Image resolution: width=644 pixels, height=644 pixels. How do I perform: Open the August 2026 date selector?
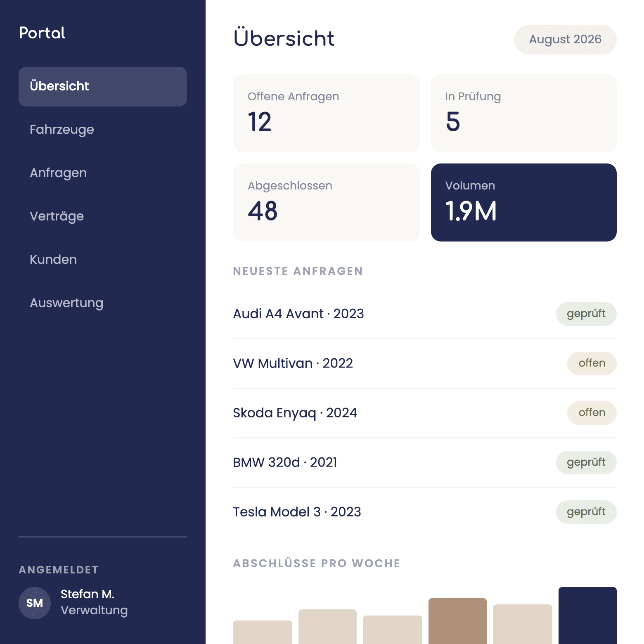(565, 40)
